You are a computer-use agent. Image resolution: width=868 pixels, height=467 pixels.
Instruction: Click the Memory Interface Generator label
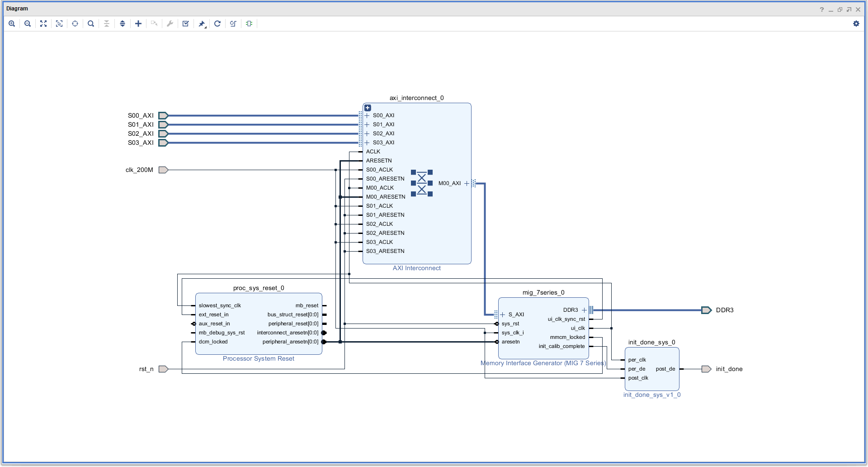[543, 363]
